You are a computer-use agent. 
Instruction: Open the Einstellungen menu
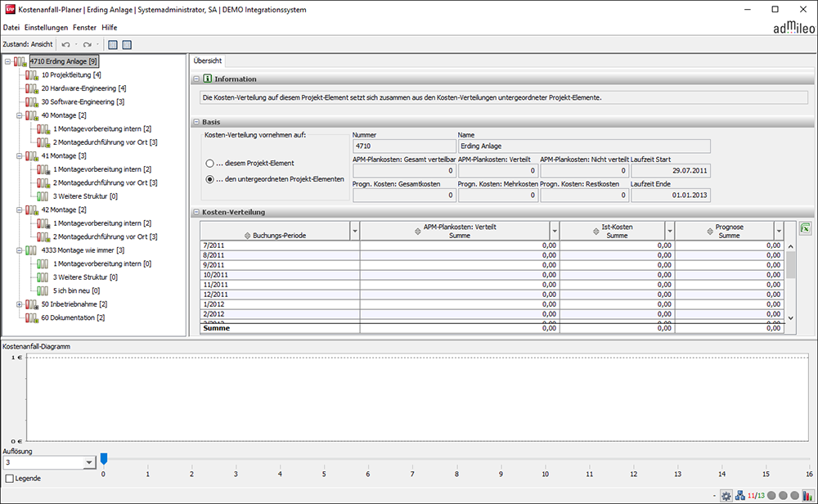[46, 28]
